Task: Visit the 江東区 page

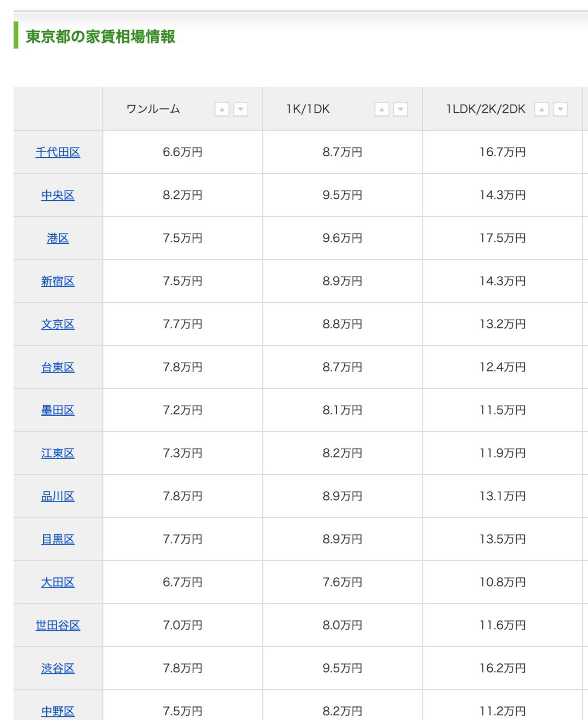Action: tap(58, 454)
